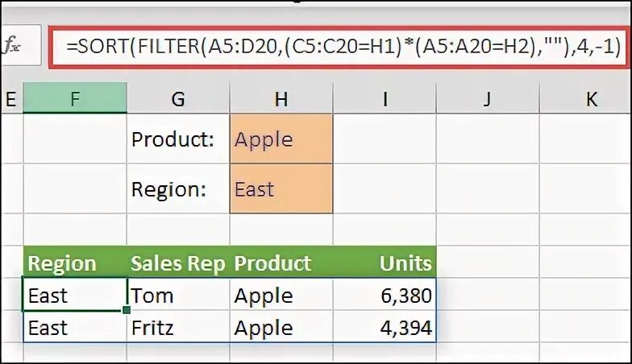Select column F header

75,98
